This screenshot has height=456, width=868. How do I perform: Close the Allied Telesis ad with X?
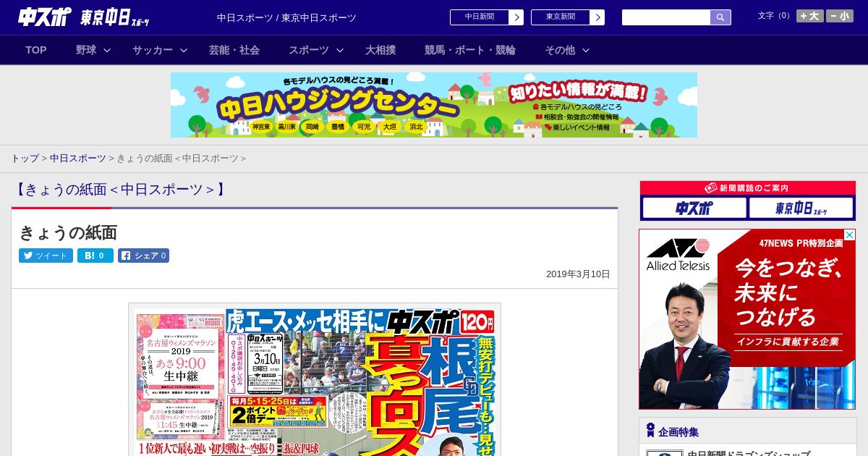850,235
